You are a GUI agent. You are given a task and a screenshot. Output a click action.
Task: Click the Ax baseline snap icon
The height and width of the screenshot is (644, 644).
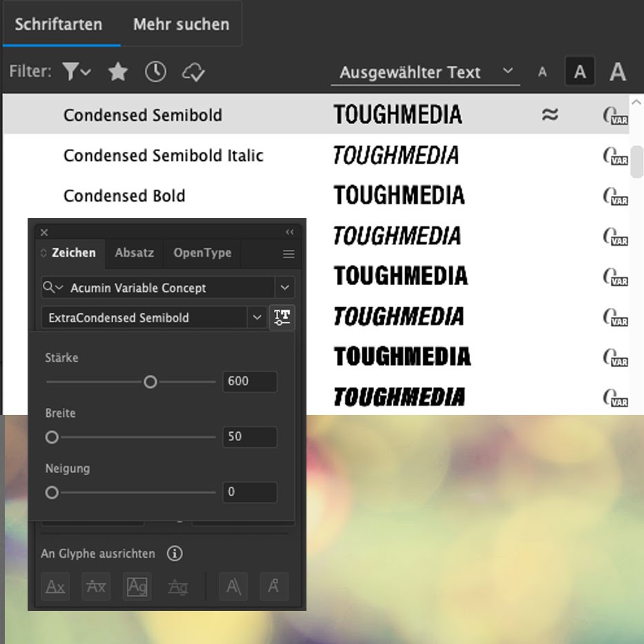55,587
